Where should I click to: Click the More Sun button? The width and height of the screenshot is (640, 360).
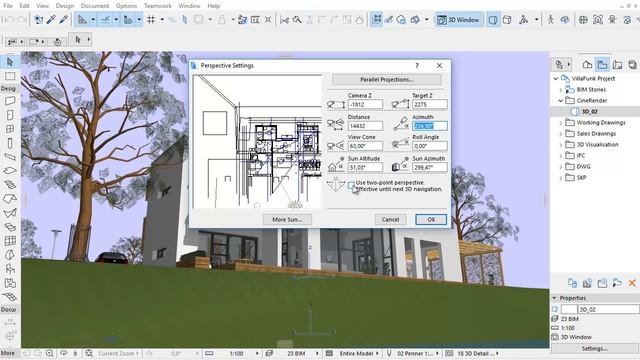pos(287,220)
